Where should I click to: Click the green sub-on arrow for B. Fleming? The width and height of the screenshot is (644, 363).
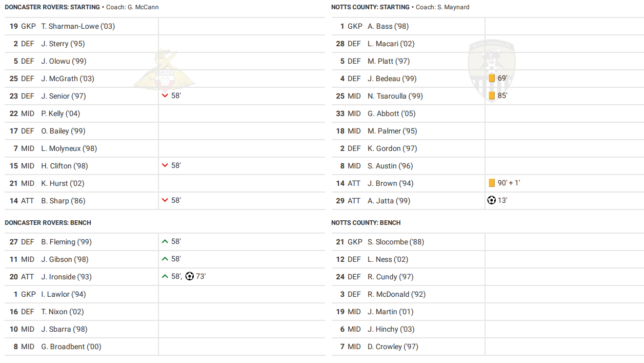(x=165, y=242)
